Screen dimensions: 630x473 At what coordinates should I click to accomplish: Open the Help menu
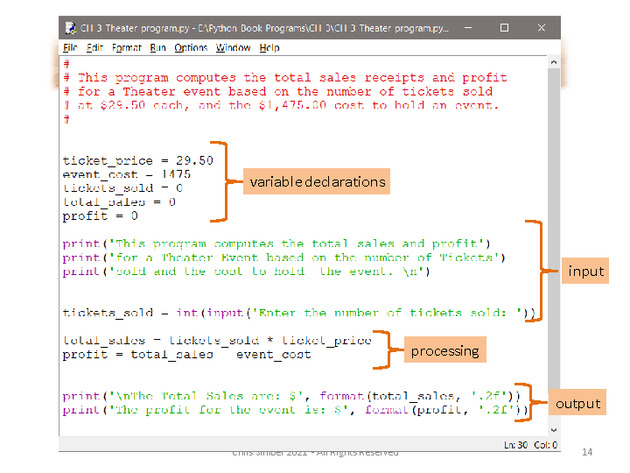(269, 48)
